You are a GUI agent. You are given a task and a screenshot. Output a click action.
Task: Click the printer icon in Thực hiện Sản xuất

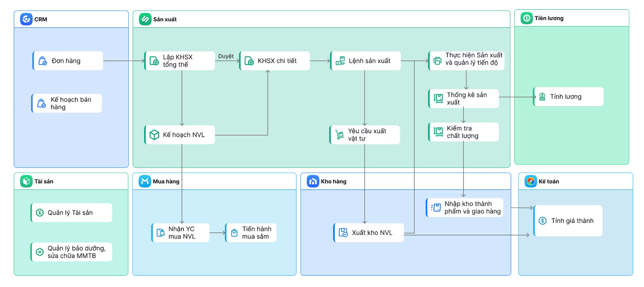437,61
